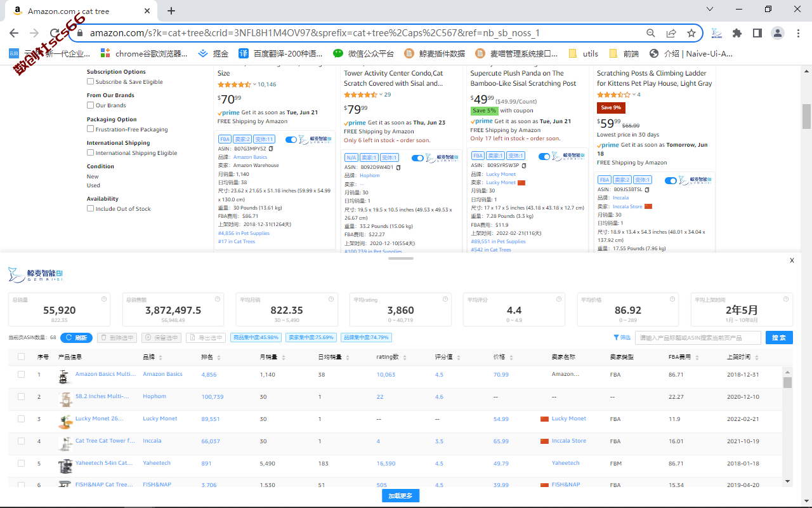The image size is (812, 508).
Task: Open a new browser tab
Action: pyautogui.click(x=171, y=11)
